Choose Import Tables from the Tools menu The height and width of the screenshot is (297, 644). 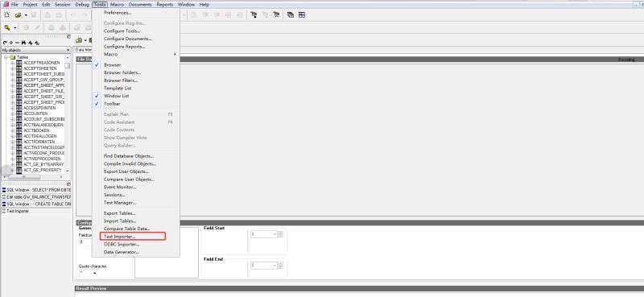pos(120,221)
